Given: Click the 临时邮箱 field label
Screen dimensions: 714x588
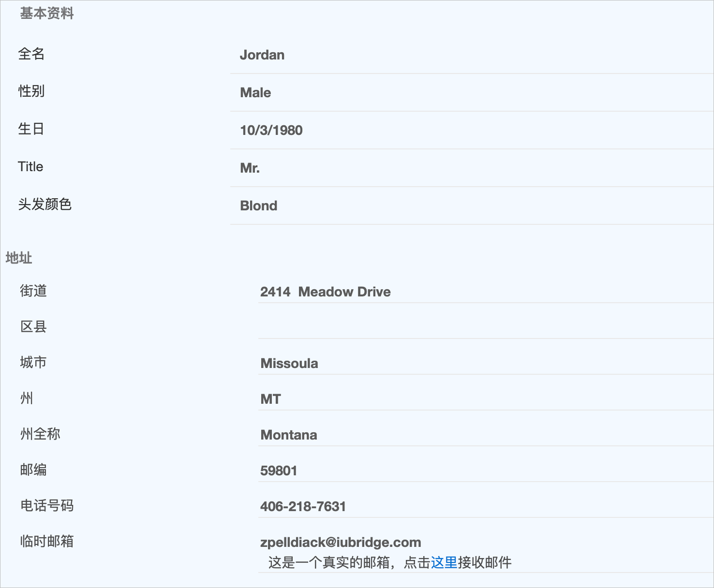Looking at the screenshot, I should pyautogui.click(x=47, y=541).
